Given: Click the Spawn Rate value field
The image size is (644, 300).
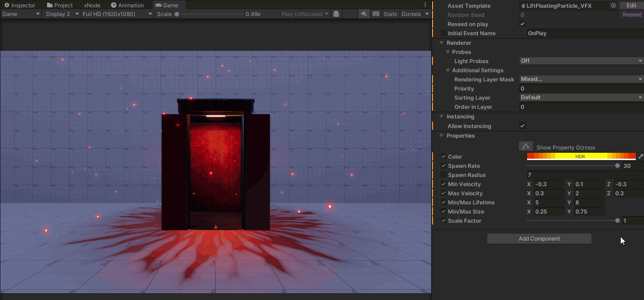Looking at the screenshot, I should [633, 166].
